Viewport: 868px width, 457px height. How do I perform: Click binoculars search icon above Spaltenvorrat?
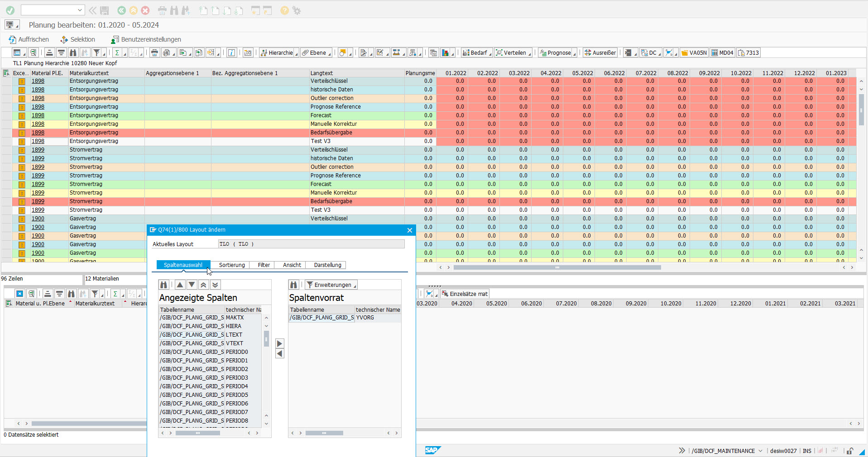coord(294,285)
